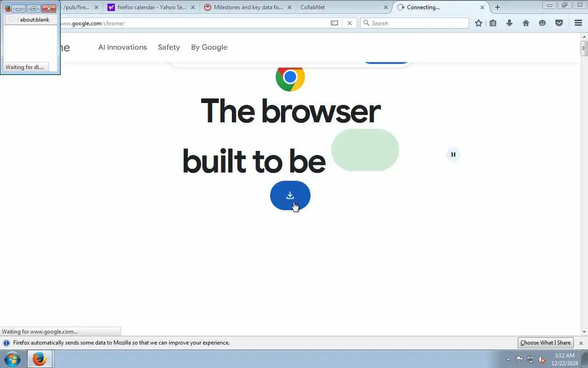The width and height of the screenshot is (588, 368).
Task: Open the Action Center flag icon
Action: [519, 359]
